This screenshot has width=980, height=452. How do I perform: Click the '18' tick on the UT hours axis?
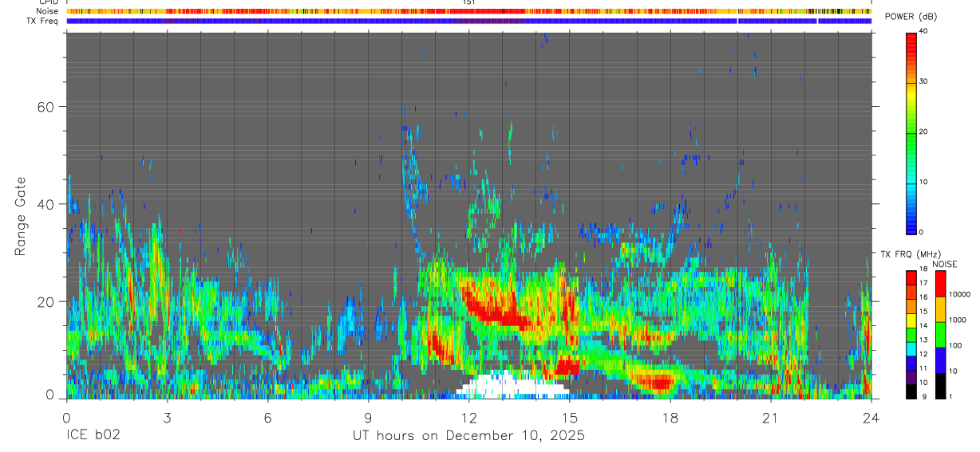670,417
